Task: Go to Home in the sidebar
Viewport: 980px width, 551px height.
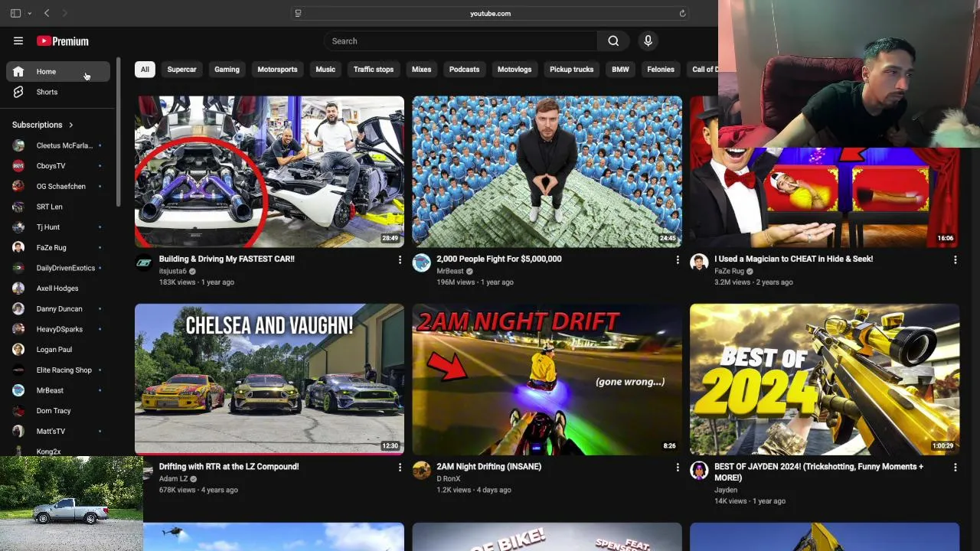Action: point(58,72)
